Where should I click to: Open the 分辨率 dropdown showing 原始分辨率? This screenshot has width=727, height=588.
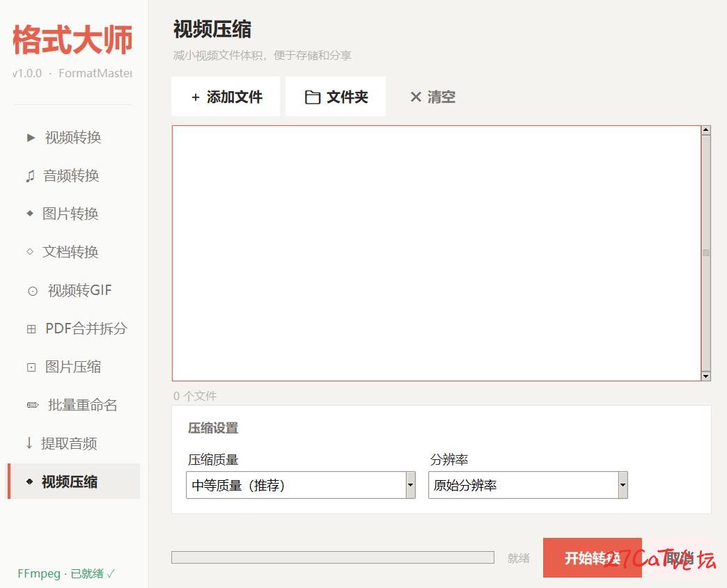click(x=528, y=485)
